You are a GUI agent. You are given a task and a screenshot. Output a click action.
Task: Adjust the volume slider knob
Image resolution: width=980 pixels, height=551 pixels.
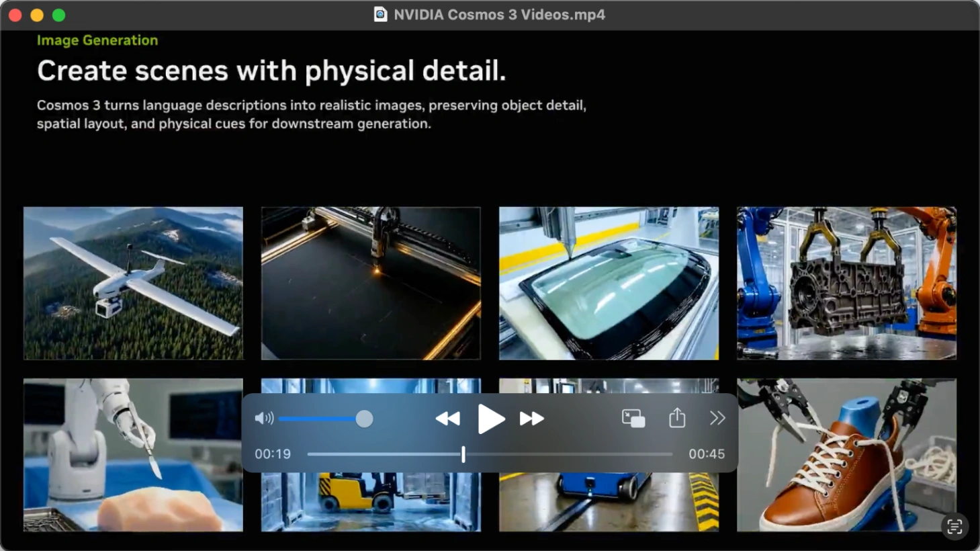tap(364, 419)
